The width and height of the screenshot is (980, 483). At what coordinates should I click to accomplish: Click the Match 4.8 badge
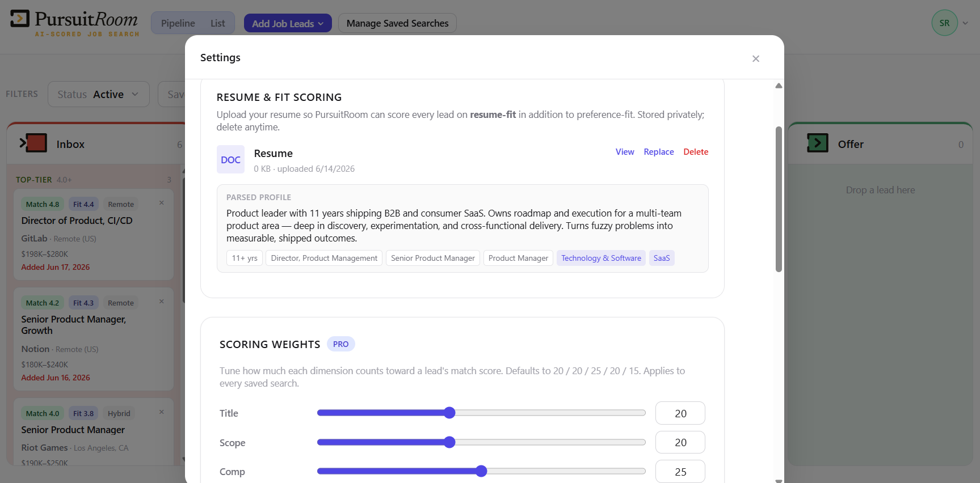[43, 204]
